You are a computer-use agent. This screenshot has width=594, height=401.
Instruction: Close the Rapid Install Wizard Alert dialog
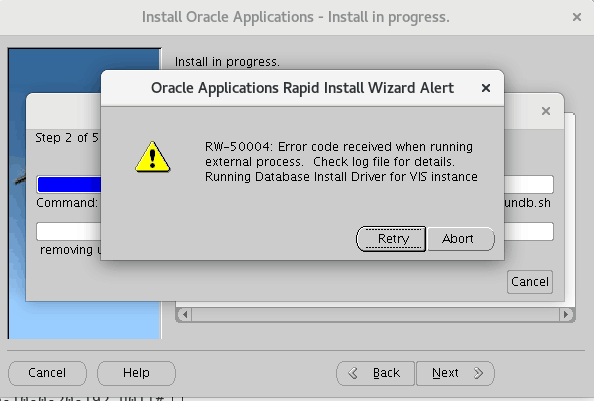486,88
